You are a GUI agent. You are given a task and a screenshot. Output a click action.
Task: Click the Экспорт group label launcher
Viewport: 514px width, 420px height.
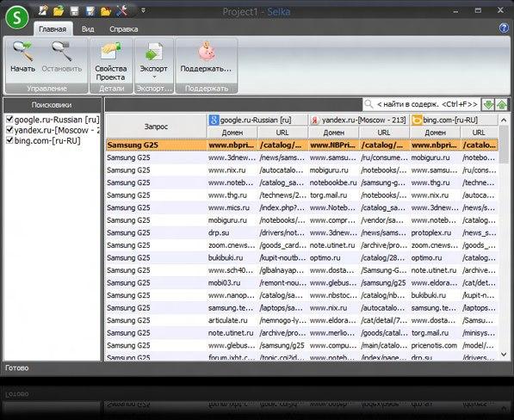[x=154, y=89]
